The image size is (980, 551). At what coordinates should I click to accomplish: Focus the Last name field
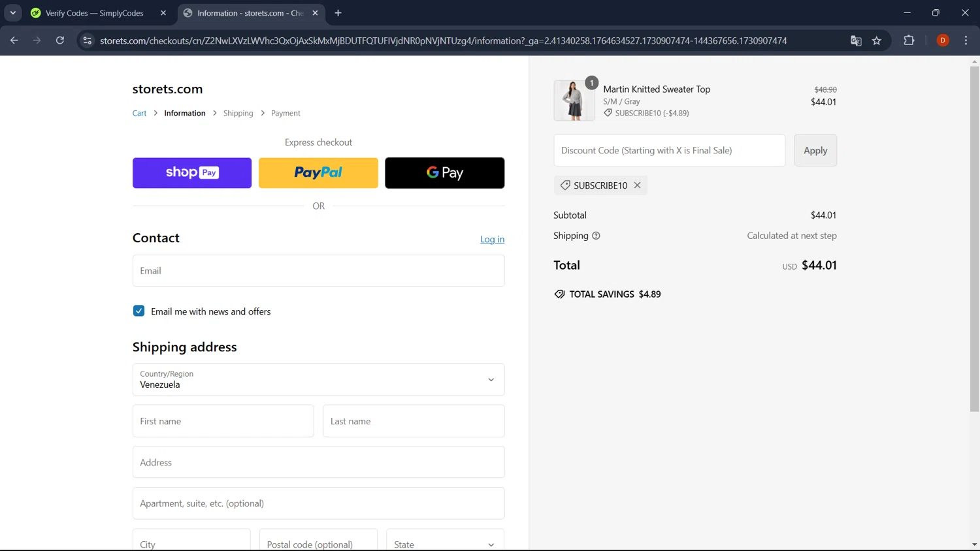pyautogui.click(x=414, y=421)
